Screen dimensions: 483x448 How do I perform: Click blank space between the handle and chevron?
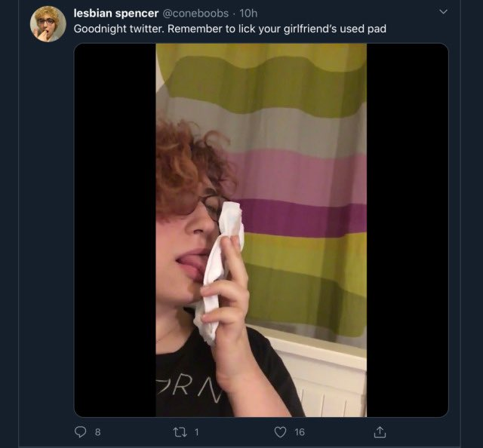[x=348, y=13]
